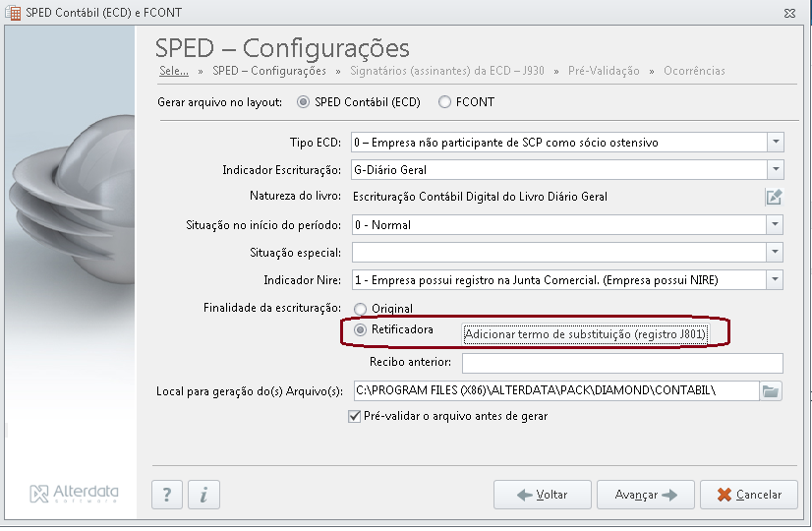Select the FCONT layout option
The image size is (812, 531).
pos(444,102)
